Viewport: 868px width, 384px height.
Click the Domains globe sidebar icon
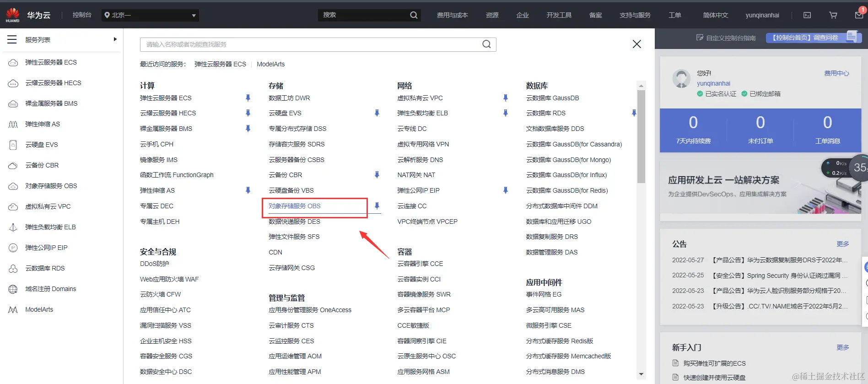pos(13,289)
